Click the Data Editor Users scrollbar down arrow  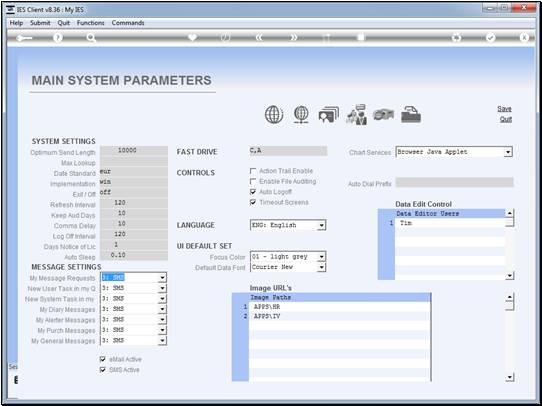click(510, 276)
